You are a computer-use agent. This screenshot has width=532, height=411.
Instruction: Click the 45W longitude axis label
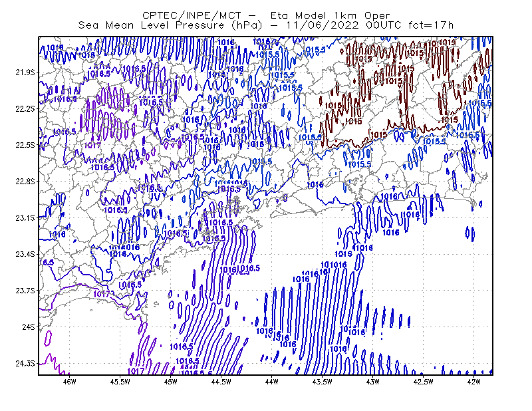[171, 382]
